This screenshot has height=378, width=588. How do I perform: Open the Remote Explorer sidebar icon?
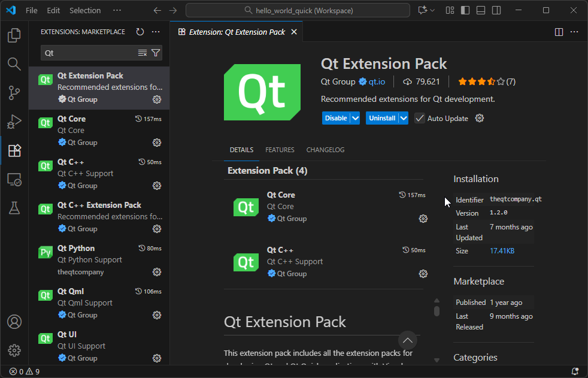click(14, 179)
